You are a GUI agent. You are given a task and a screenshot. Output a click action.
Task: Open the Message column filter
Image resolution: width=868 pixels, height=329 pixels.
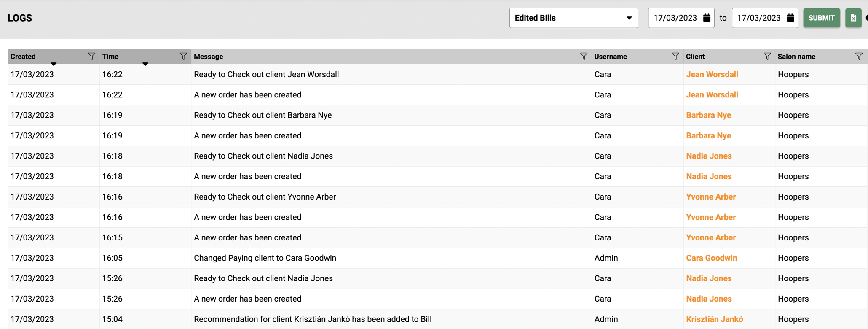point(584,57)
